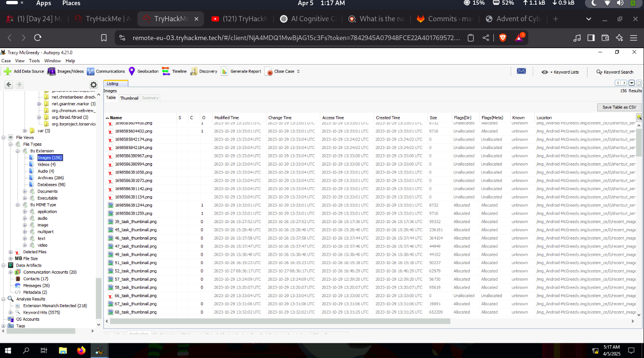Click the envelope icon in the toolbar
The width and height of the screenshot is (644, 358).
pos(521,71)
